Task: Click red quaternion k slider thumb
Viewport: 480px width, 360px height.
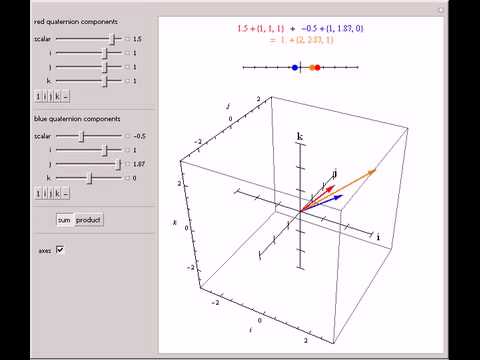Action: tap(105, 81)
